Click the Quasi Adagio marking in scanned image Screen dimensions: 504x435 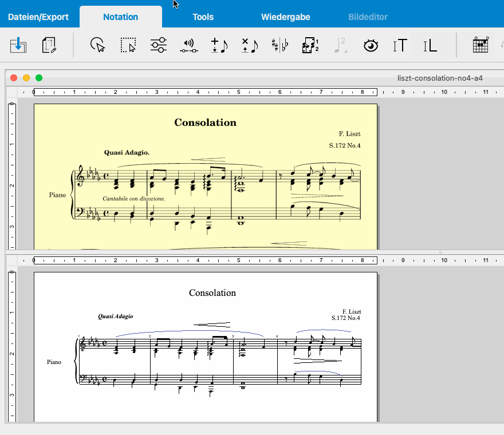127,153
